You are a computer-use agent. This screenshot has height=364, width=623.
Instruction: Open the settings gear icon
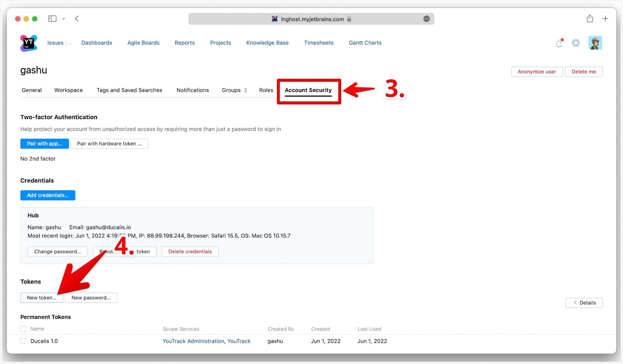click(x=575, y=43)
